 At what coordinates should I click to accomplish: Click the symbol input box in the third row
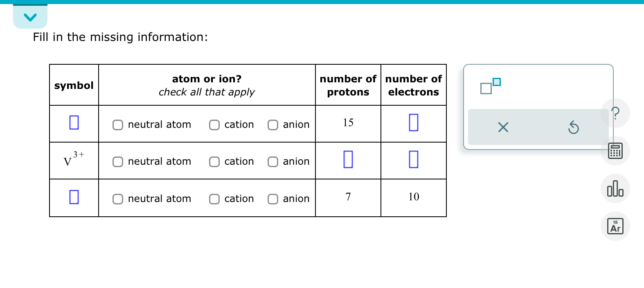coord(74,197)
